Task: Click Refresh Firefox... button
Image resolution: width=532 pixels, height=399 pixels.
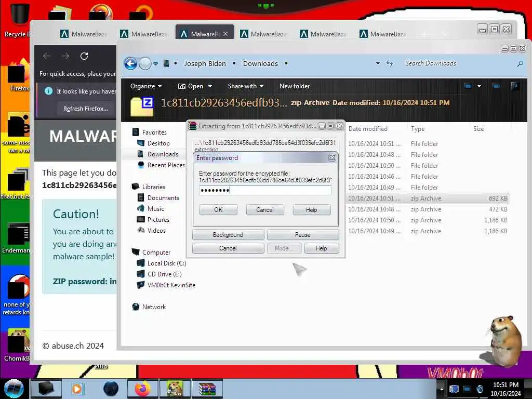Action: point(86,109)
